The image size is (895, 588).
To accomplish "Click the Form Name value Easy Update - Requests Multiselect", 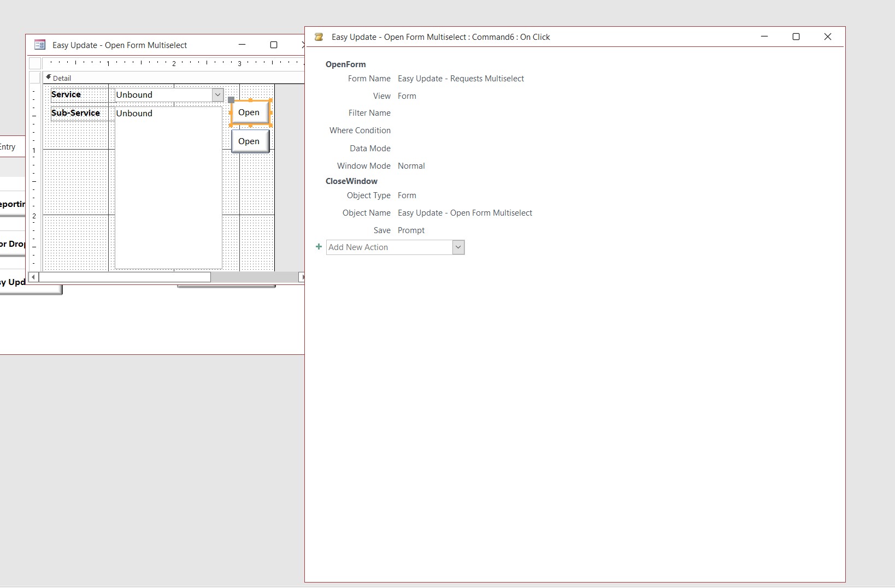I will click(x=461, y=78).
